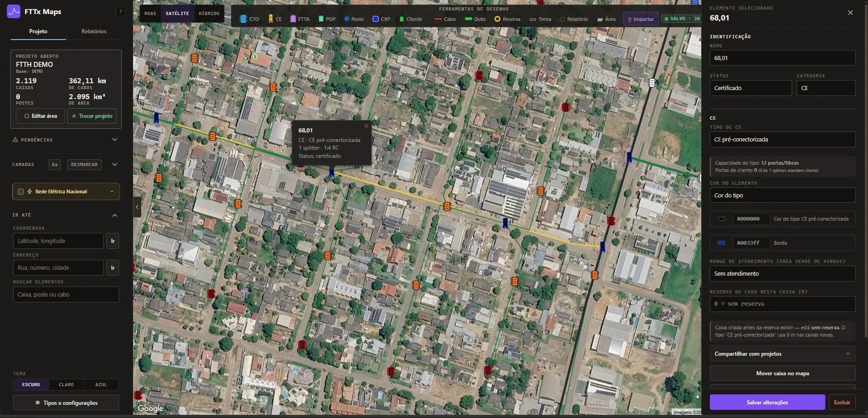Open the help question mark button
Image resolution: width=868 pixels, height=418 pixels.
click(x=120, y=12)
